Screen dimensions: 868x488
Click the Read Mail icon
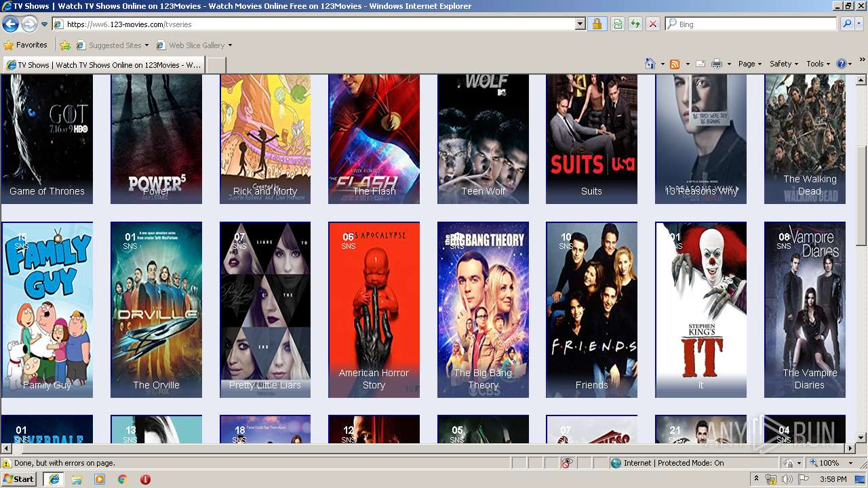tap(701, 64)
